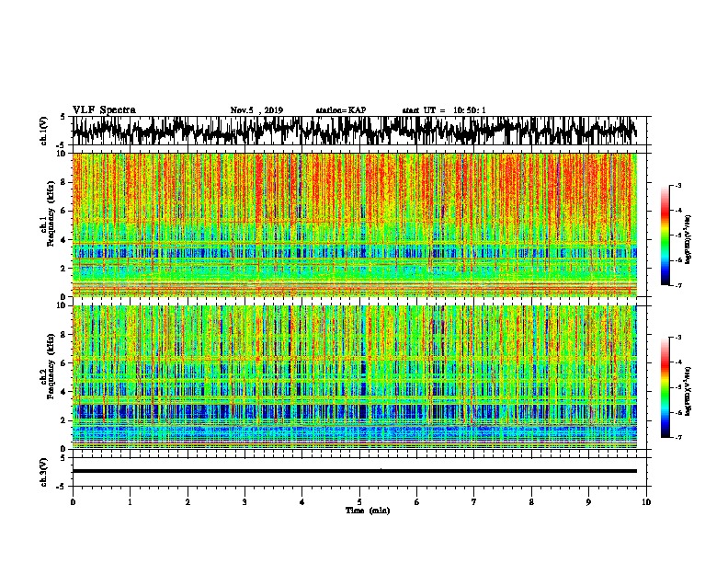
Task: Click time axis tick label "10"
Action: click(646, 502)
